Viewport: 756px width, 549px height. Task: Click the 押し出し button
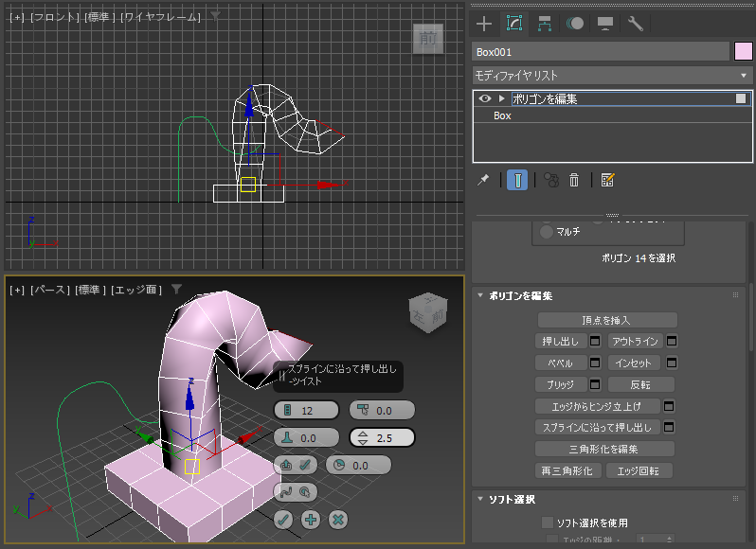click(561, 342)
